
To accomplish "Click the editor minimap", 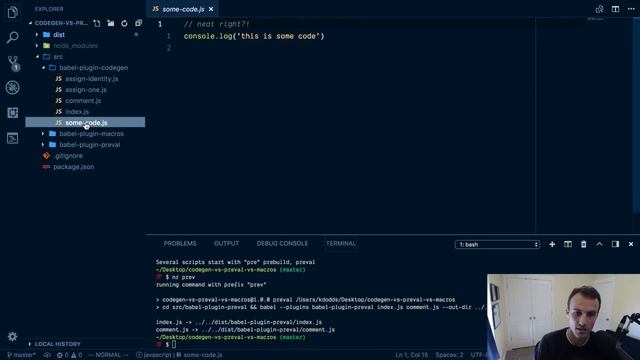I will (596, 19).
